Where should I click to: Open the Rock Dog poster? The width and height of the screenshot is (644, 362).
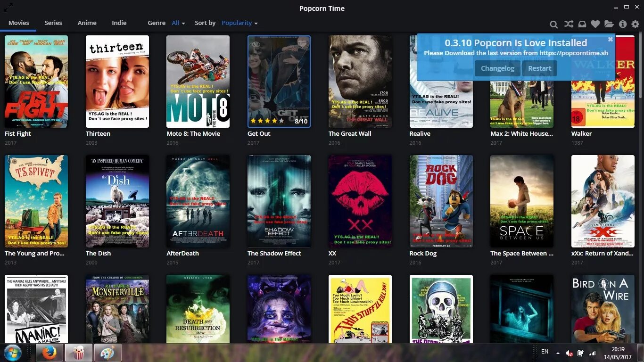[441, 201]
